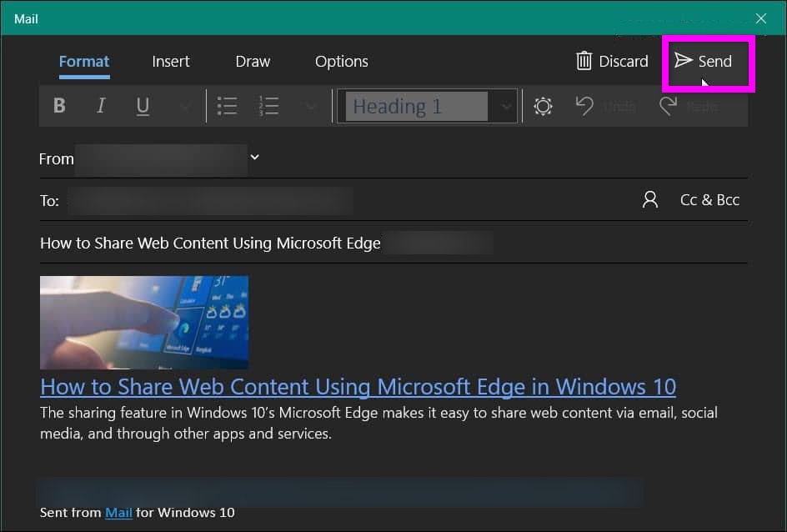787x532 pixels.
Task: Open the Mail link in signature
Action: 118,513
